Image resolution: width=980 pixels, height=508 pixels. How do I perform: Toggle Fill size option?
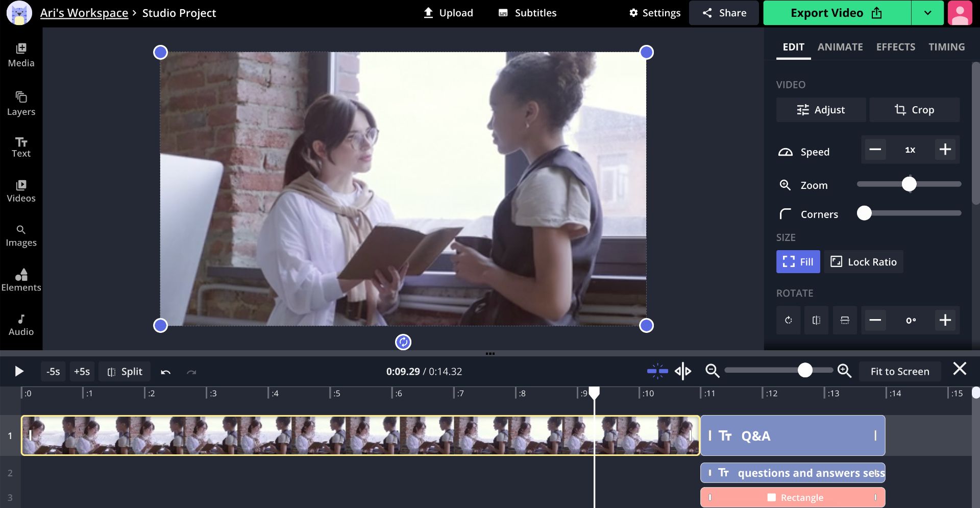[x=798, y=262]
